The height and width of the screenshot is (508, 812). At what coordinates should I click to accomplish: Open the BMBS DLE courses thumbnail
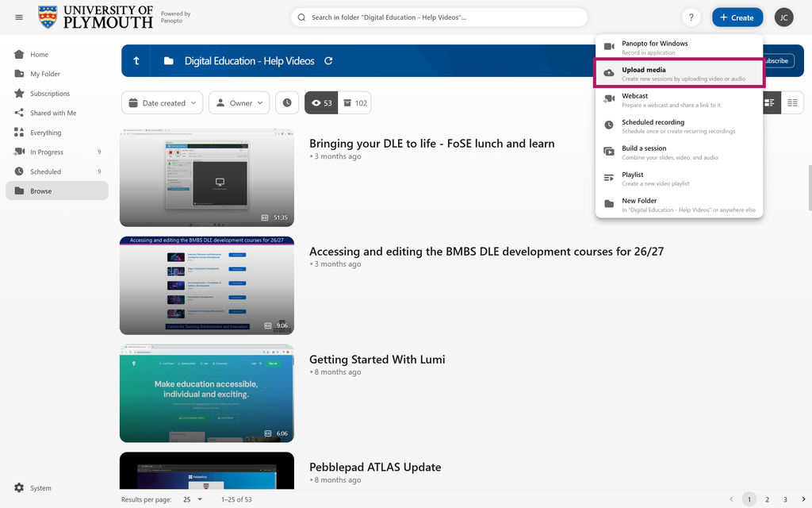[207, 286]
